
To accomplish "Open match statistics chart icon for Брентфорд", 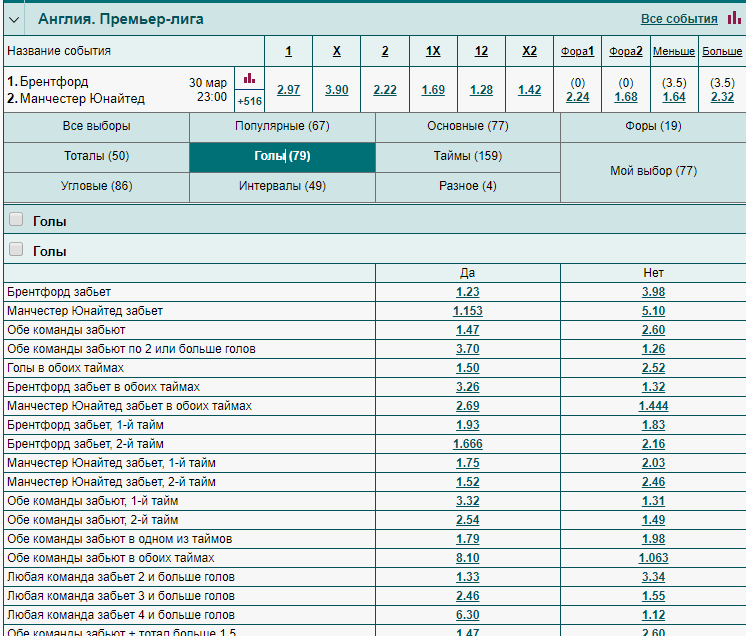I will 249,78.
